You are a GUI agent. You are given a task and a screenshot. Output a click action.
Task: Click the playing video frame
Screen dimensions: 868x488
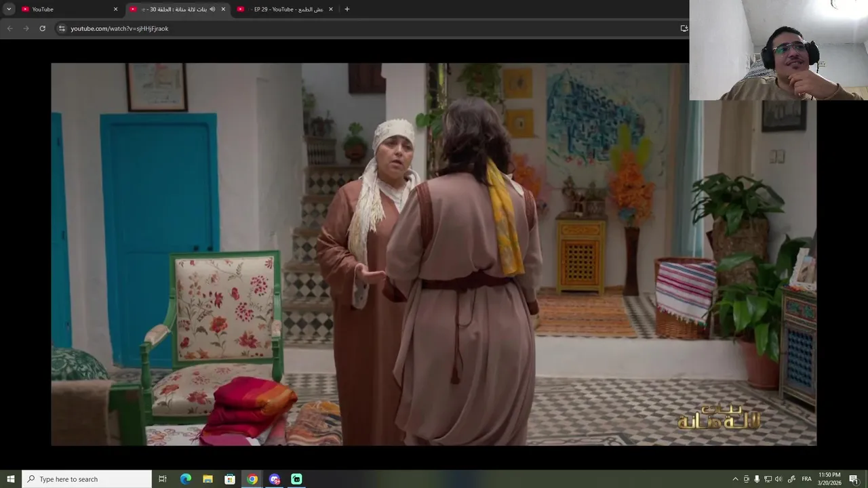434,254
